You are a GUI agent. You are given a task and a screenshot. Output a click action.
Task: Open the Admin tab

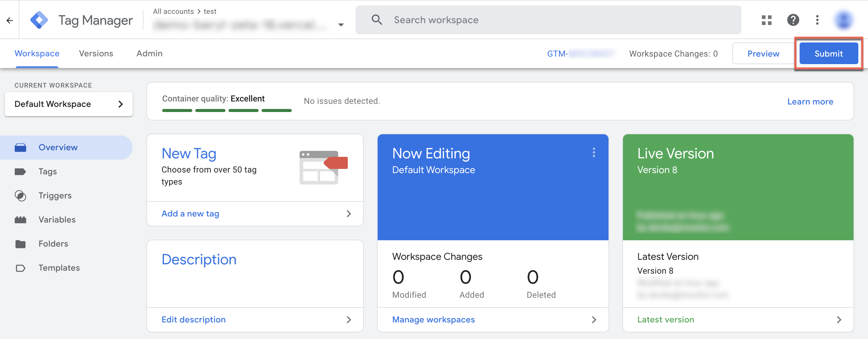click(x=149, y=53)
